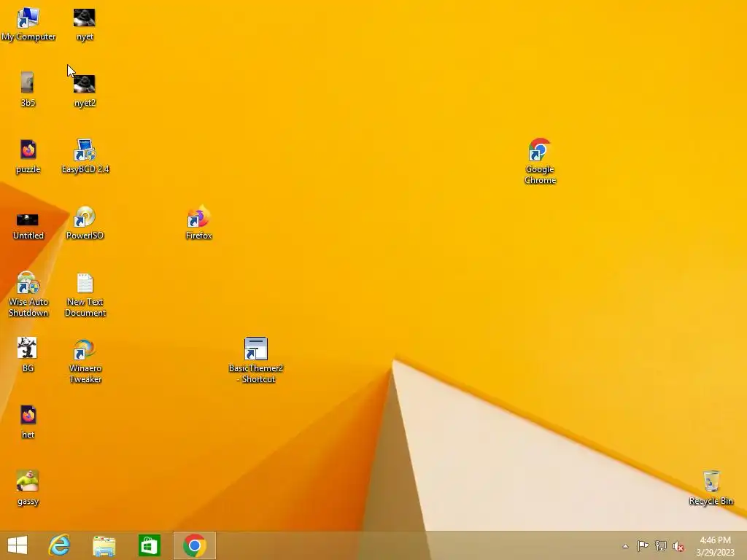Open the Windows Start button
Viewport: 747px width, 560px height.
tap(18, 545)
